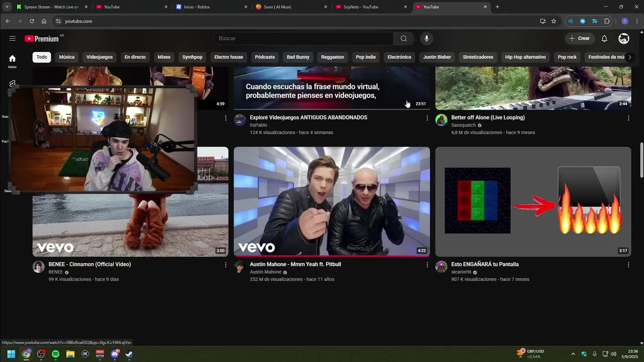The height and width of the screenshot is (362, 644).
Task: Select the En directo filter chip
Action: click(135, 57)
